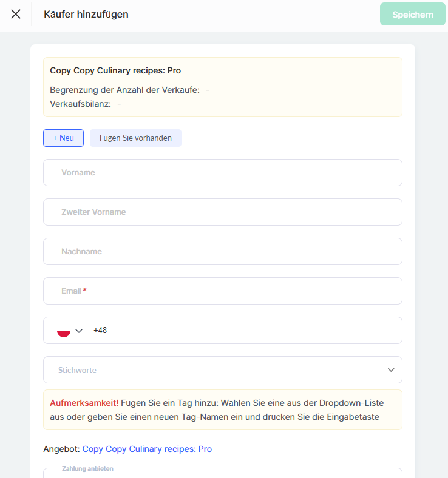Click the Käufer hinzufügen page title
The width and height of the screenshot is (448, 478).
(86, 14)
